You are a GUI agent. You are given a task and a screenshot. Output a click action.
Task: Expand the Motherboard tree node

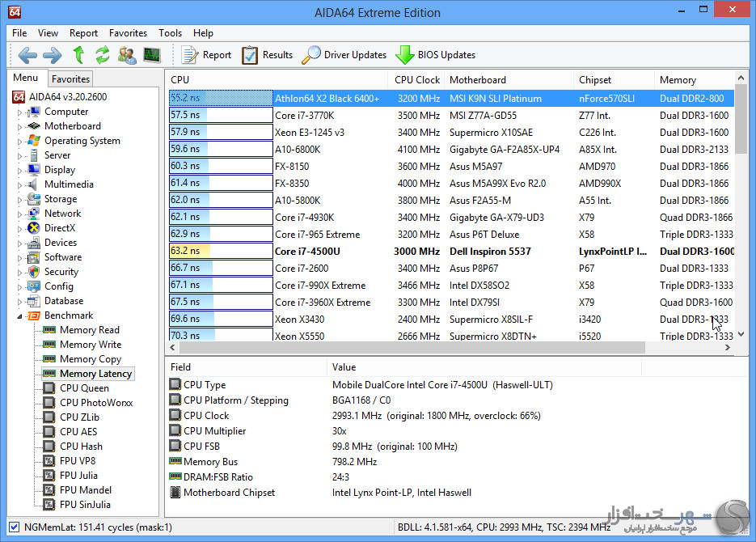point(19,127)
